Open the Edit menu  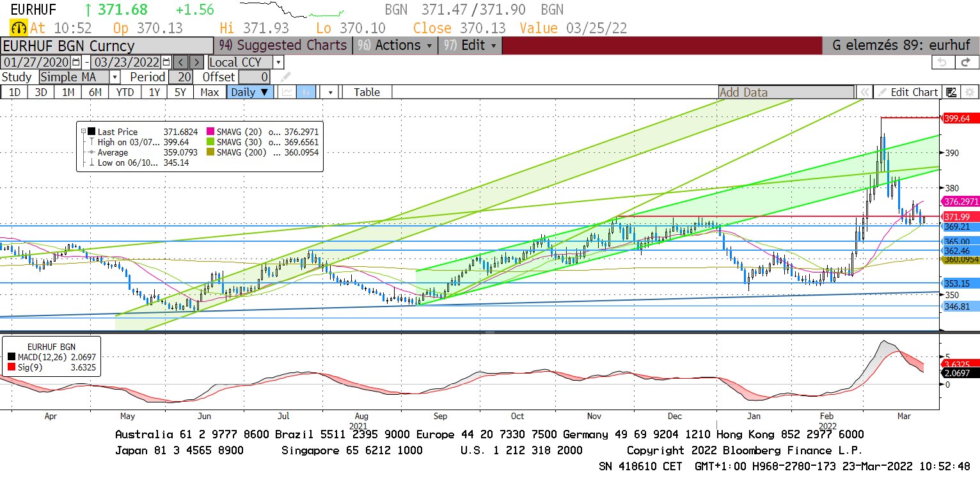pos(471,45)
